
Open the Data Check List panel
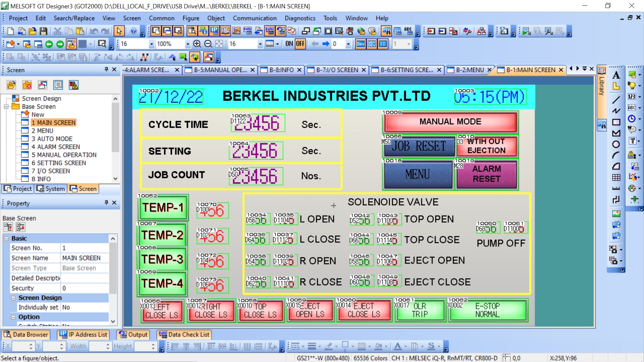[x=185, y=335]
